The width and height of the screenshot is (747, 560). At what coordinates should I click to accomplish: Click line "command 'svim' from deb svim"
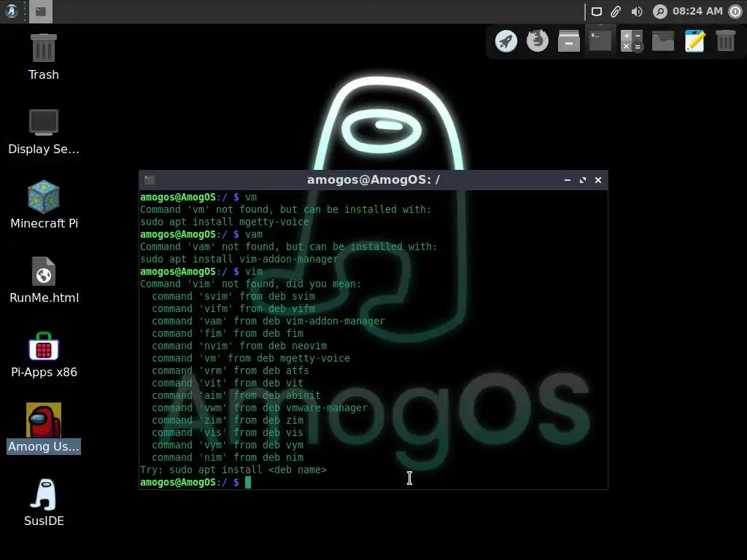(x=233, y=296)
